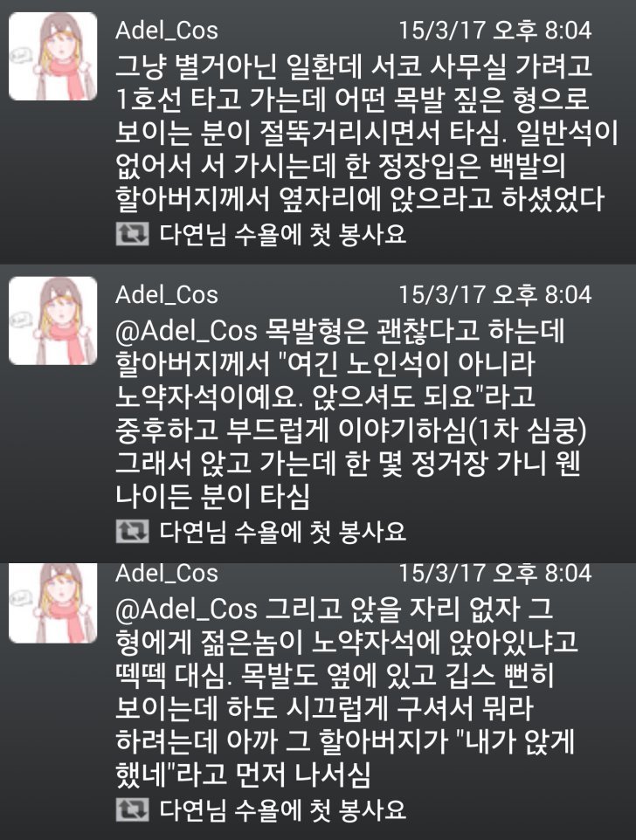The image size is (636, 840).
Task: Open the Adel_Cos username on the third tweet
Action: coord(167,574)
